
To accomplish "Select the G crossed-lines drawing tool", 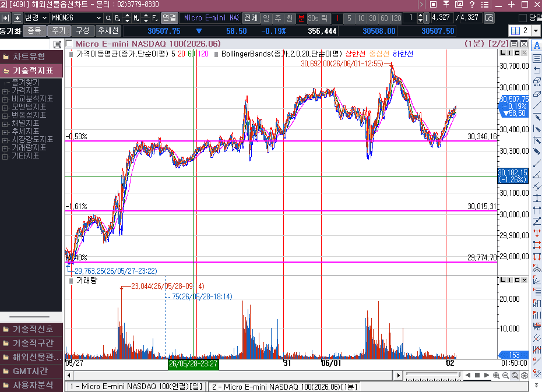I will pyautogui.click(x=537, y=373).
